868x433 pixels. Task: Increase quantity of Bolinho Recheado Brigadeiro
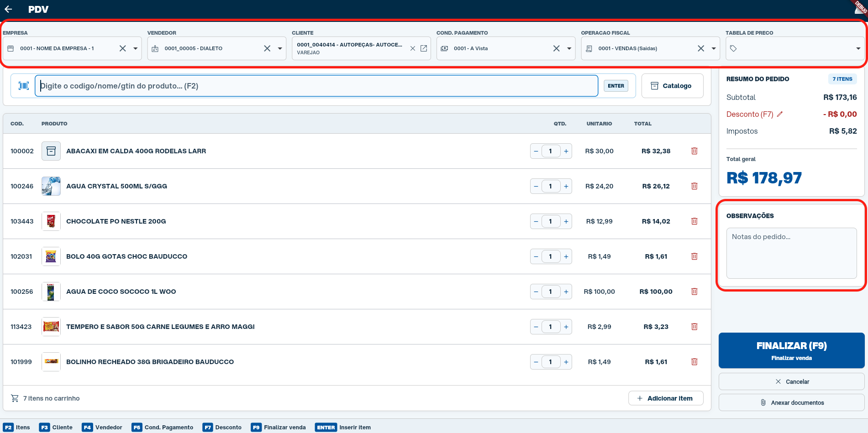(566, 362)
